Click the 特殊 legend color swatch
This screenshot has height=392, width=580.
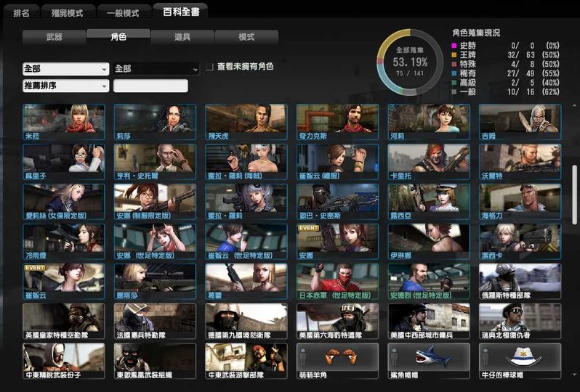tap(454, 65)
